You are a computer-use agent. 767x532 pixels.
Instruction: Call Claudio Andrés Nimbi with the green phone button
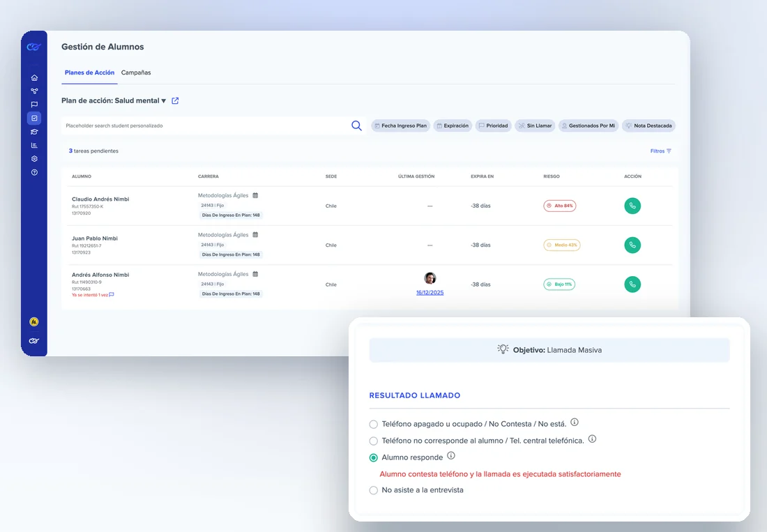[632, 206]
